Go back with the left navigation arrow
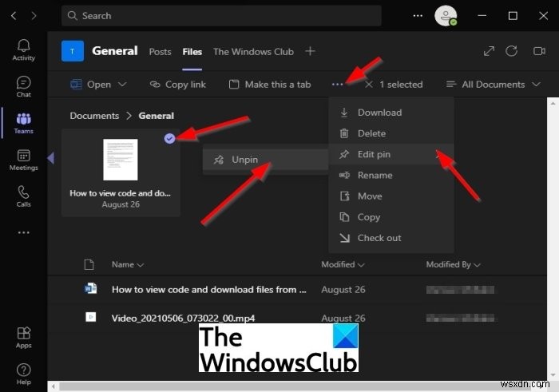The width and height of the screenshot is (559, 392). 14,16
